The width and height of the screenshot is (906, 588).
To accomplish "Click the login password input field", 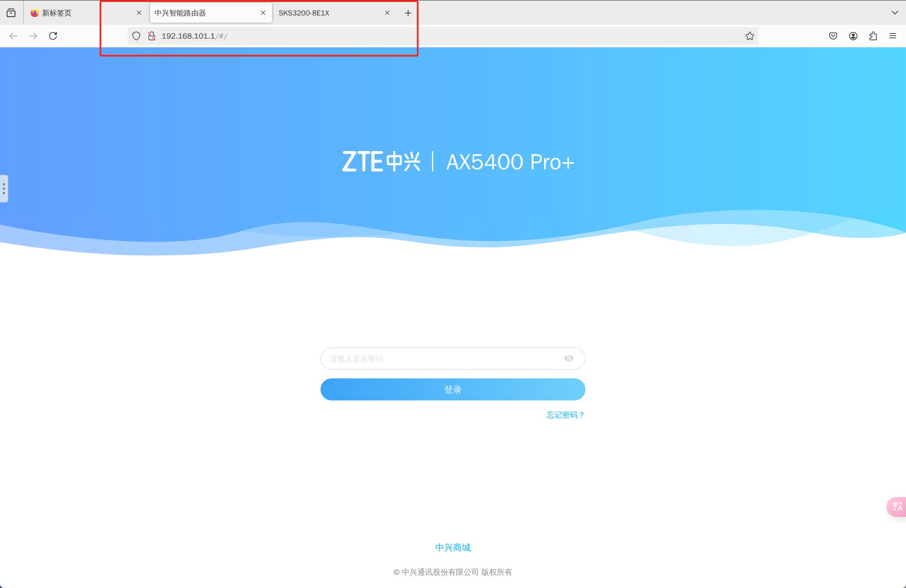I will pyautogui.click(x=452, y=359).
